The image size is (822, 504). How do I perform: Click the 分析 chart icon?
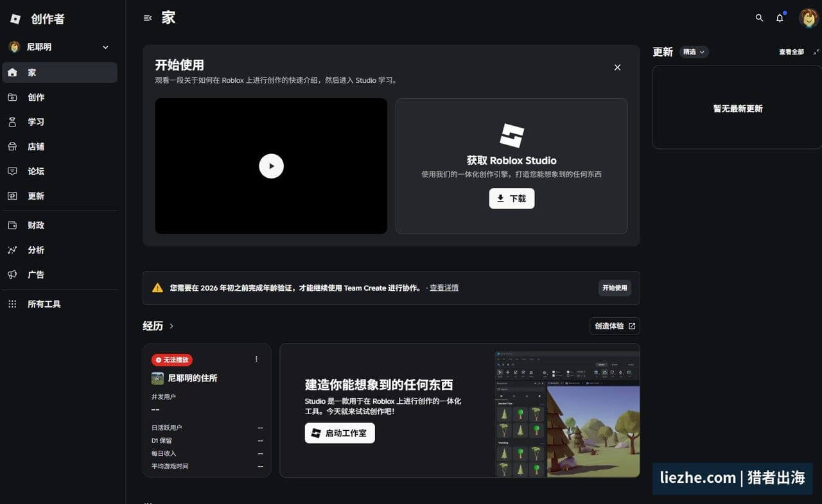click(x=12, y=250)
